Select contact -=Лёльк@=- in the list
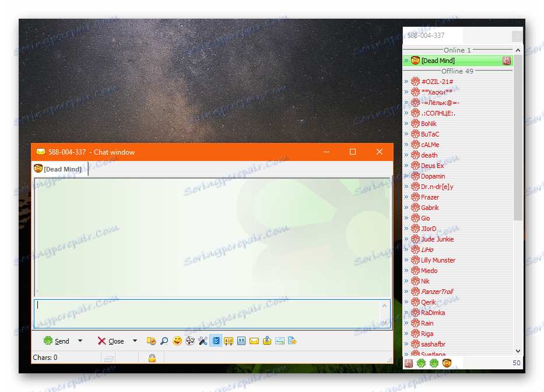This screenshot has width=544, height=392. point(458,103)
